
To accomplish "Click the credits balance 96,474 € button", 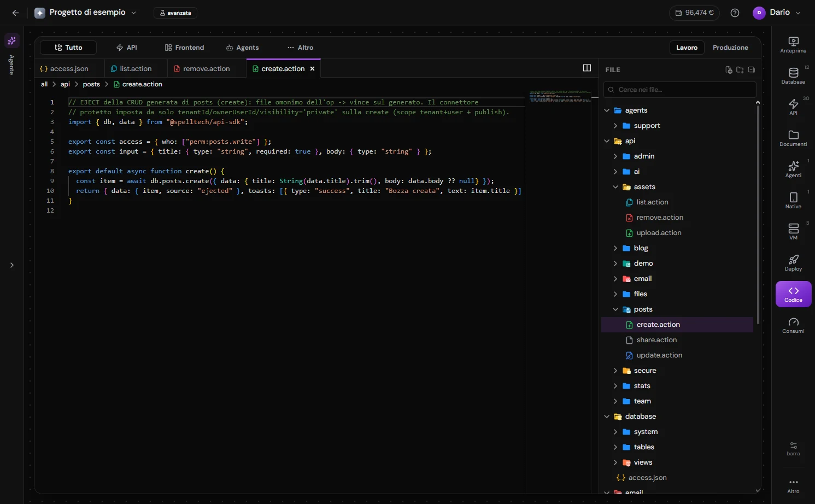I will (x=694, y=13).
